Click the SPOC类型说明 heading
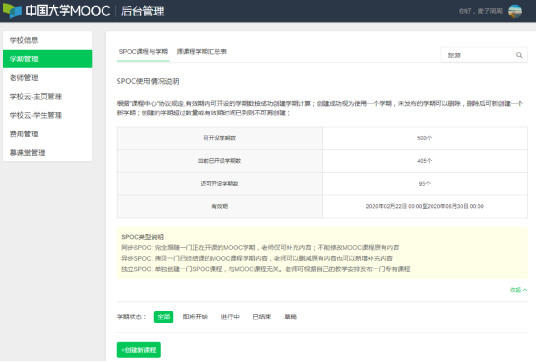The width and height of the screenshot is (536, 362). (x=143, y=237)
